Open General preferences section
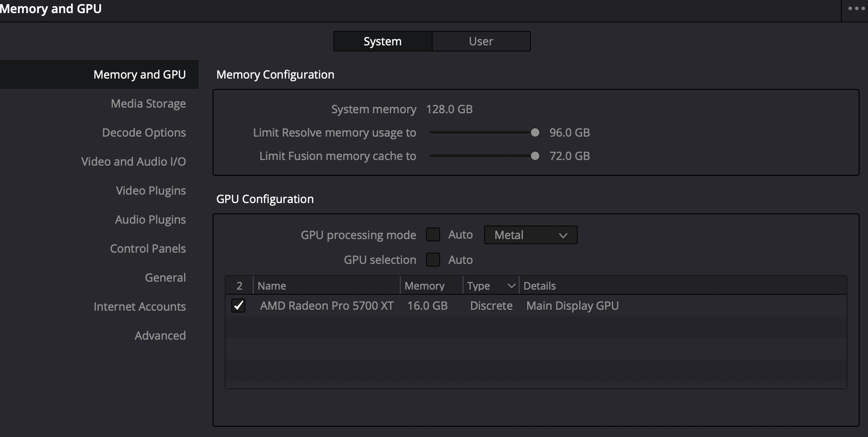Viewport: 868px width, 437px height. coord(165,277)
